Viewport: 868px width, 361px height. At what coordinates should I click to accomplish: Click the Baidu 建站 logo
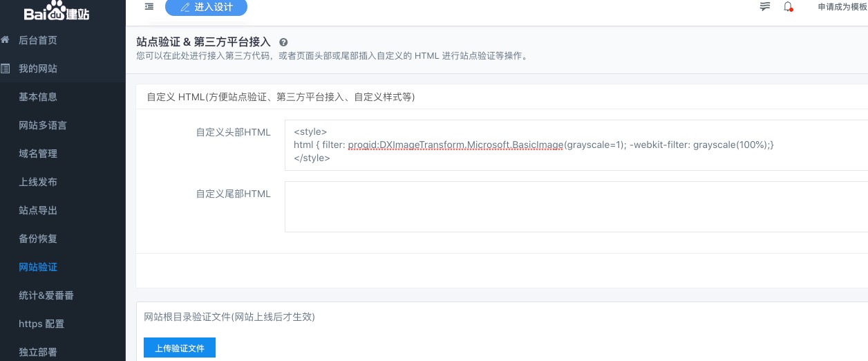[x=57, y=12]
